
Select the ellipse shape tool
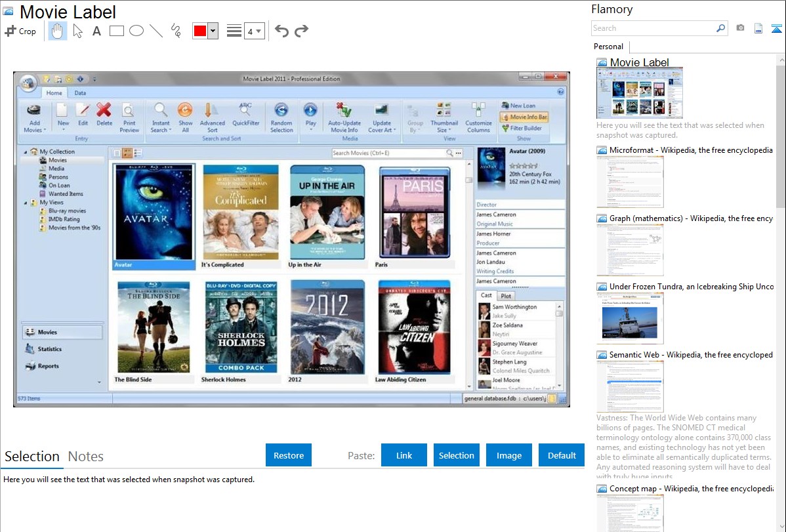[136, 31]
